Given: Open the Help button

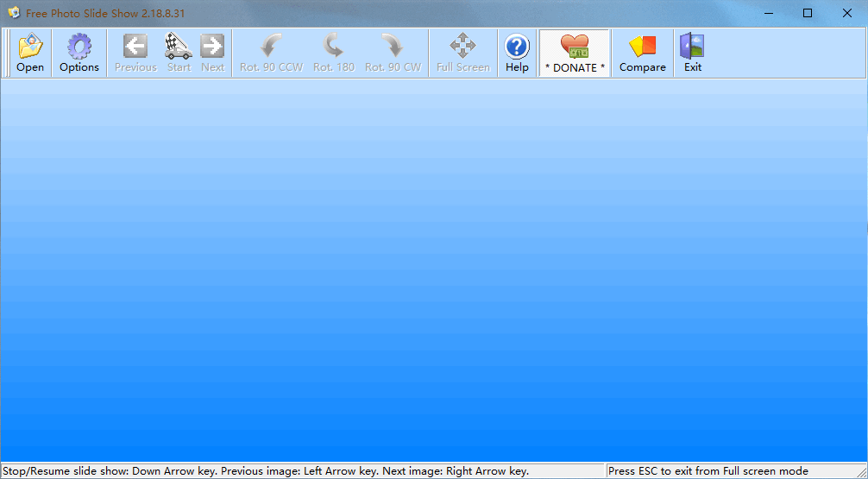Looking at the screenshot, I should point(517,53).
